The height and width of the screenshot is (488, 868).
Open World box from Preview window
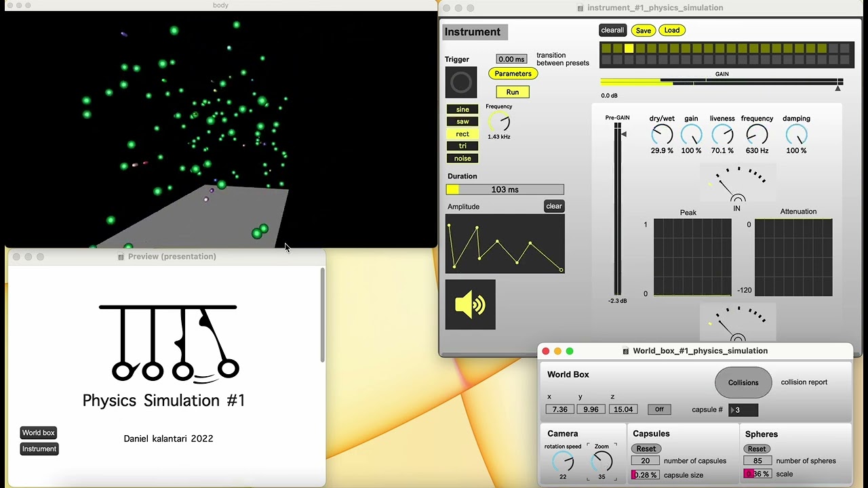click(39, 432)
